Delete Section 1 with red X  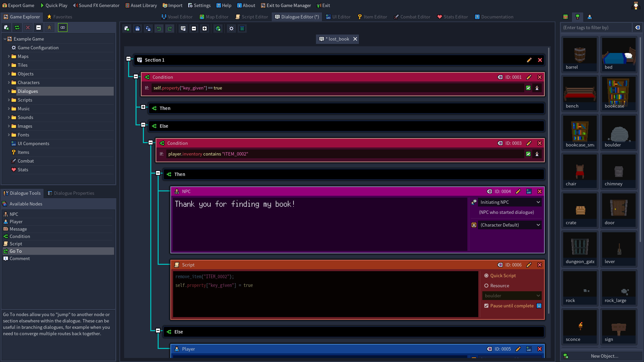[540, 60]
